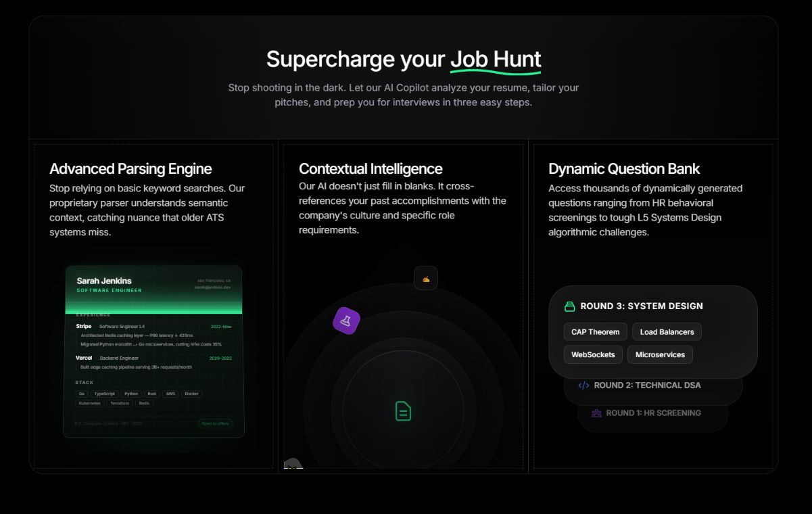Viewport: 812px width, 514px height.
Task: Open the Job Hunt link in the heading
Action: pyautogui.click(x=496, y=59)
